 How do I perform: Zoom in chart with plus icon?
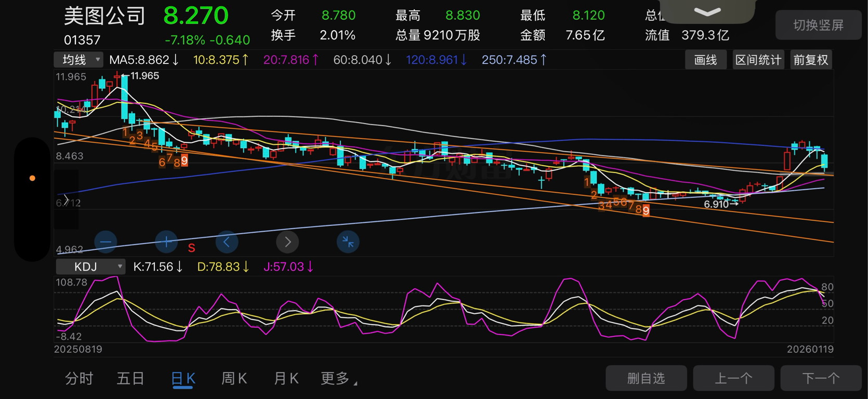(166, 242)
